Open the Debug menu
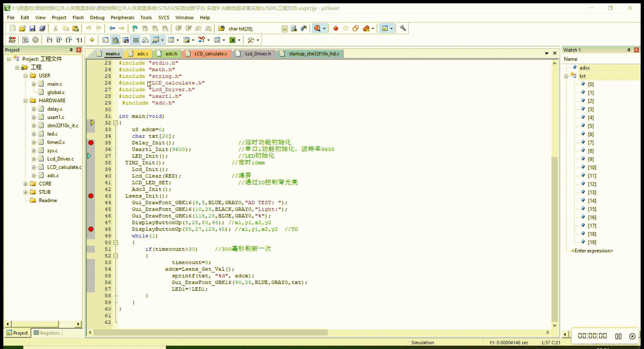The width and height of the screenshot is (644, 349). [97, 18]
